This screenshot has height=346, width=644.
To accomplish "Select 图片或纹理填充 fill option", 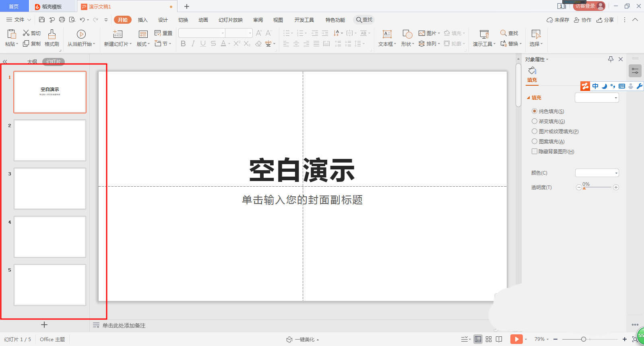I will click(x=555, y=131).
